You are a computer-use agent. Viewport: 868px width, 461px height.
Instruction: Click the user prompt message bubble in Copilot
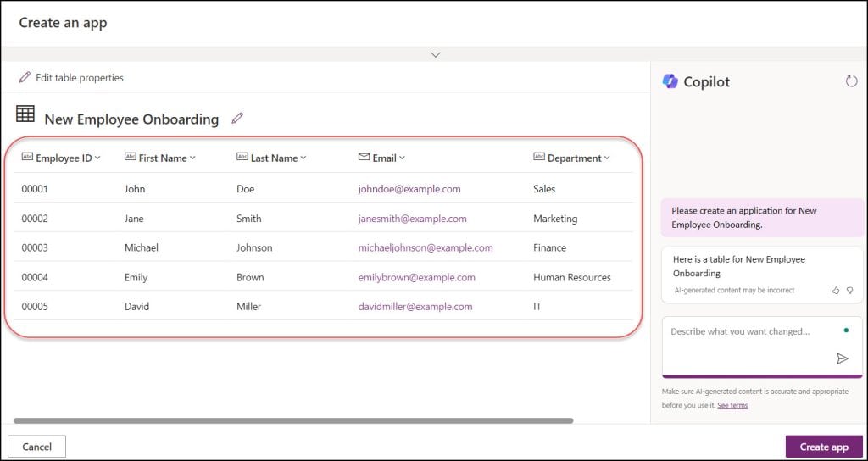(x=762, y=218)
